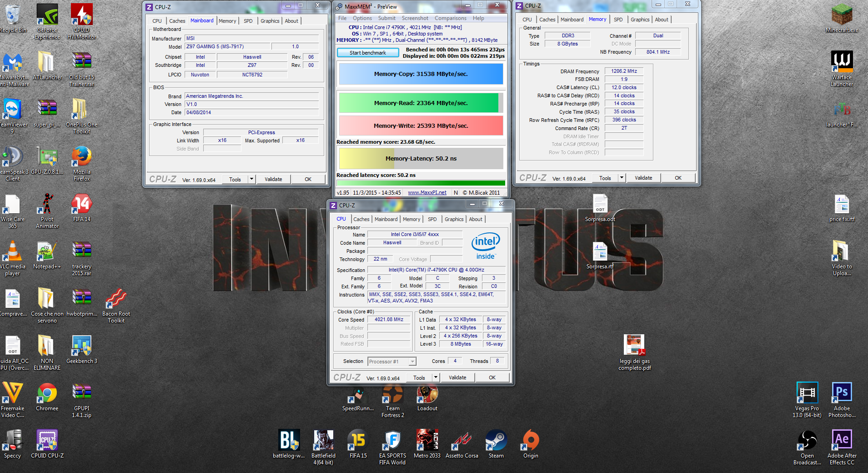
Task: Switch to Caches tab in Mainboard CPU-Z window
Action: tap(177, 21)
